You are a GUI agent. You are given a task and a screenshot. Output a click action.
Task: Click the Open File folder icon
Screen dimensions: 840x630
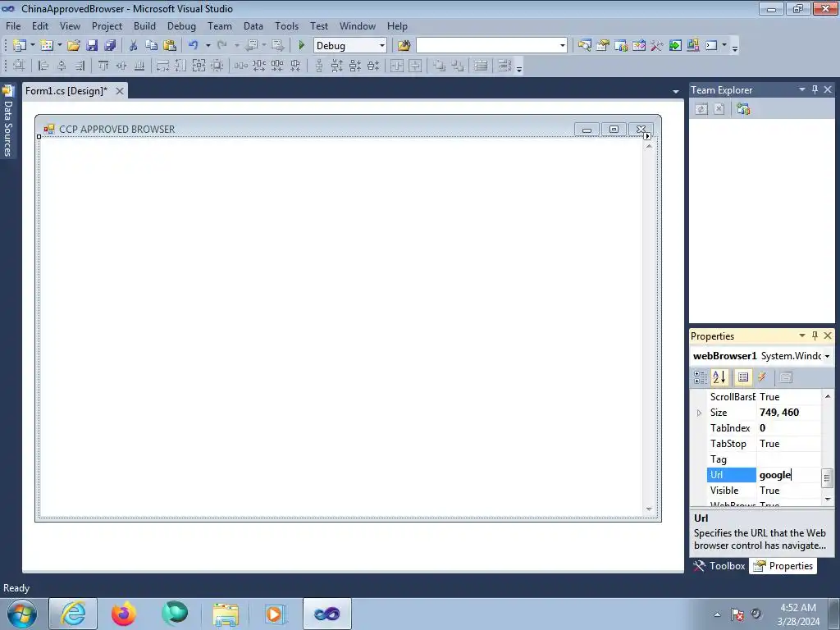click(73, 46)
